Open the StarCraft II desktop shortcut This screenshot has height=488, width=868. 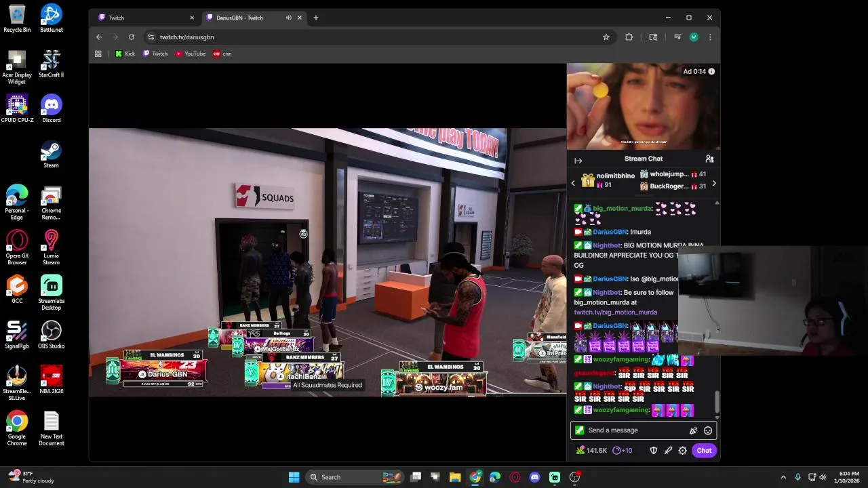pyautogui.click(x=51, y=64)
